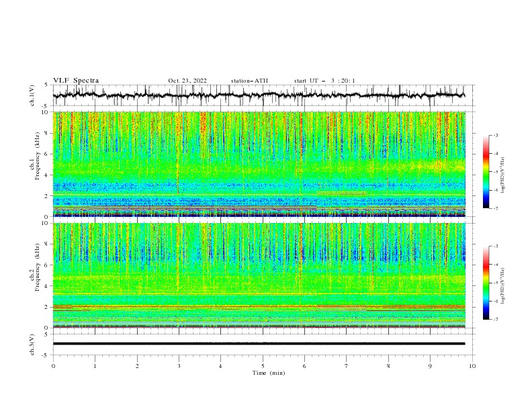Click the "2" minute time axis tick
The width and height of the screenshot is (532, 411).
point(137,366)
